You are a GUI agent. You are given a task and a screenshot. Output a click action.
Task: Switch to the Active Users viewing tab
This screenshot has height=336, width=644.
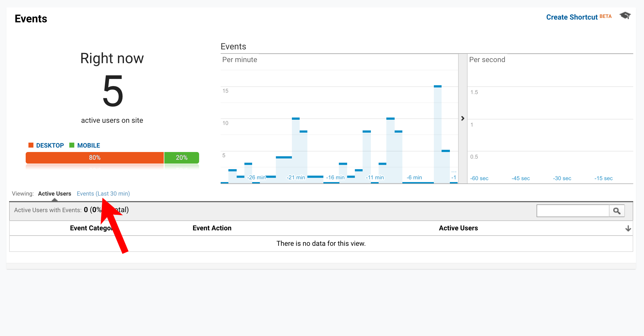[x=54, y=194]
